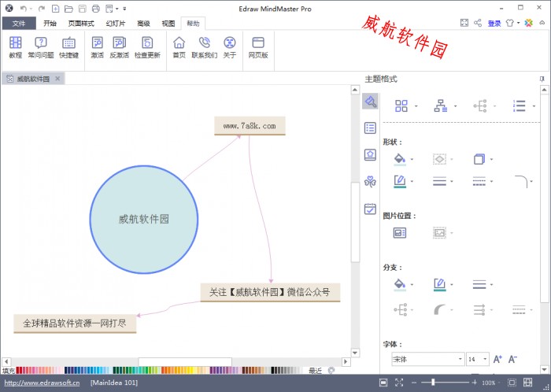Adjust the zoom slider in status bar

433,383
